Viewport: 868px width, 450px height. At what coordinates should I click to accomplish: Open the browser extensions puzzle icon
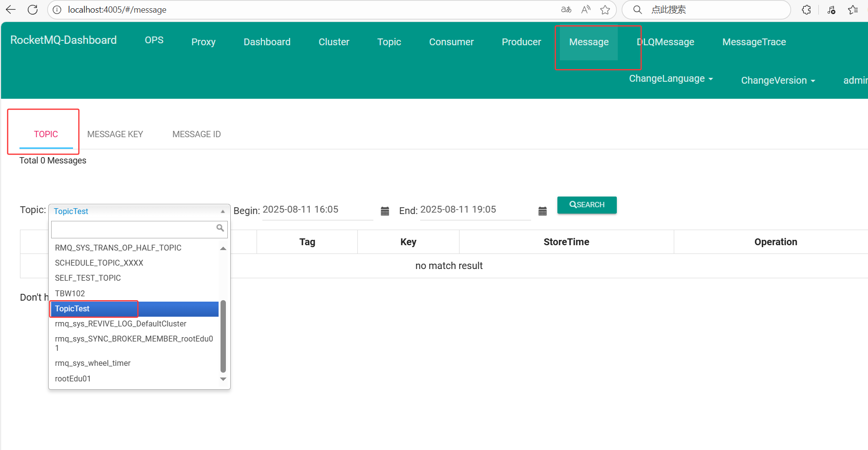806,10
